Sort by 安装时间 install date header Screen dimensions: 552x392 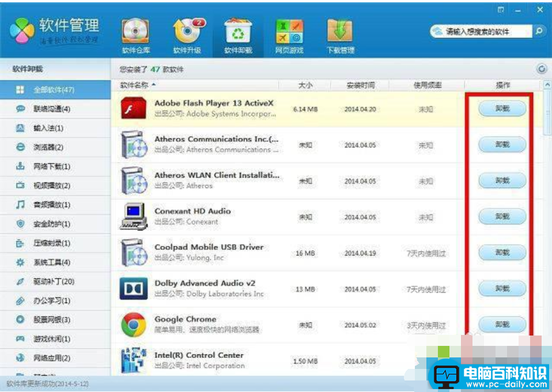pos(360,85)
